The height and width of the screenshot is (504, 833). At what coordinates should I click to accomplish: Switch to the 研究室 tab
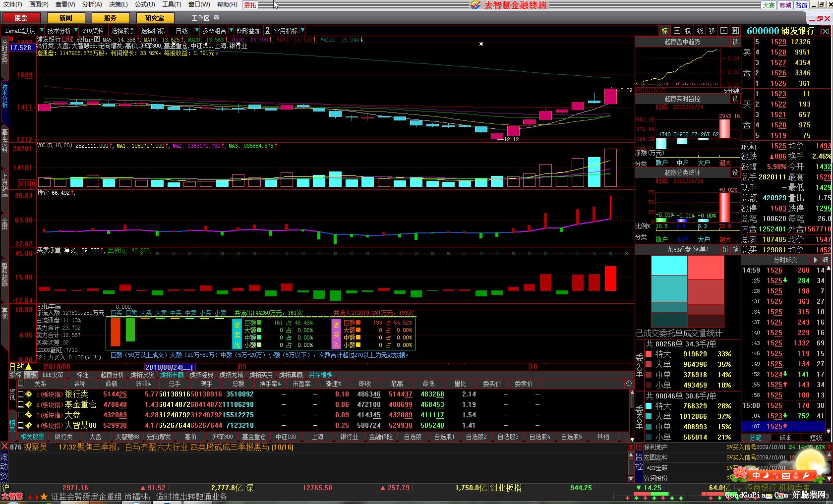point(155,18)
